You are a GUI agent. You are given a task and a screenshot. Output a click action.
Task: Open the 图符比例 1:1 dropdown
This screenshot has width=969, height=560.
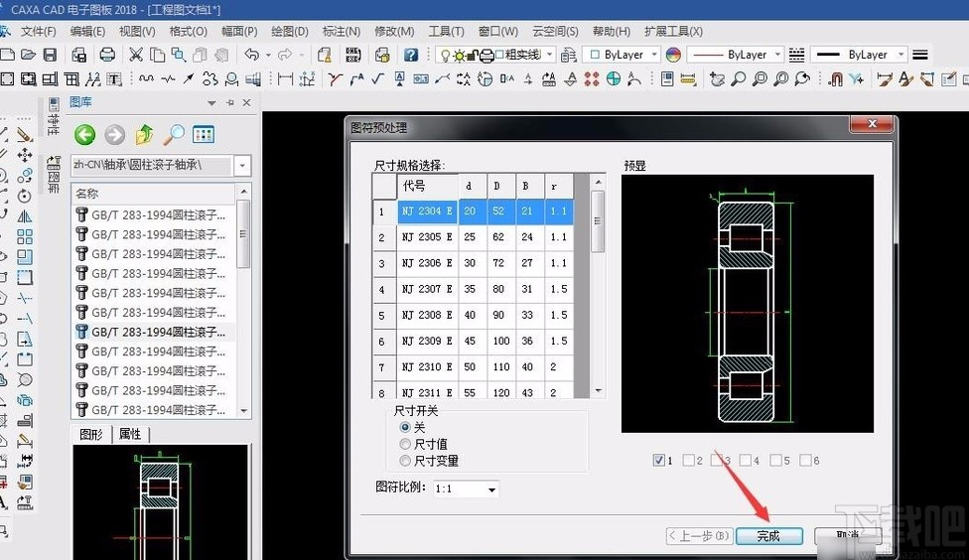(491, 490)
